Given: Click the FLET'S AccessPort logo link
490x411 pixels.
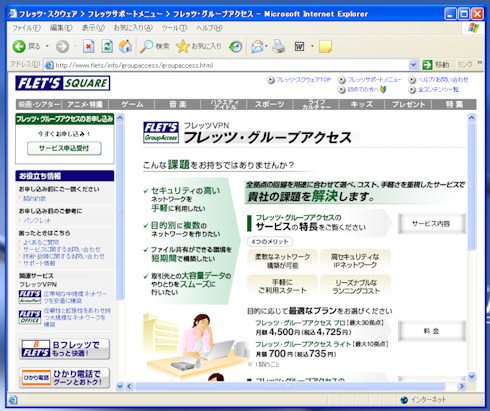Looking at the screenshot, I should pyautogui.click(x=30, y=297).
